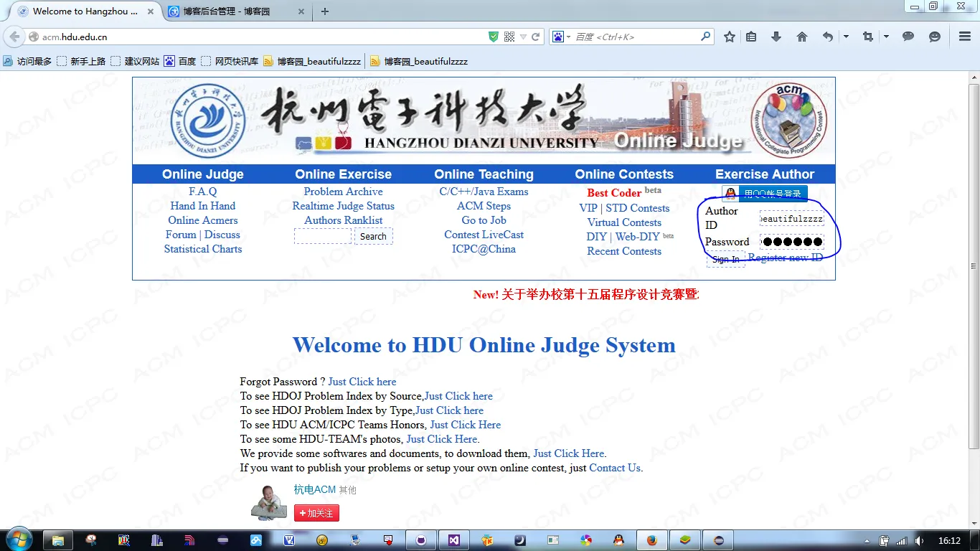Viewport: 980px width, 551px height.
Task: Switch to the 博客后台管理 - 博客园 tab
Action: 236,11
